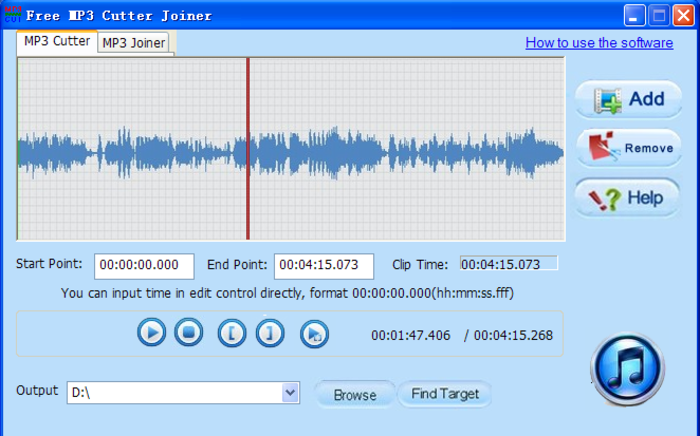
Task: Click the play selected clip icon
Action: [314, 333]
